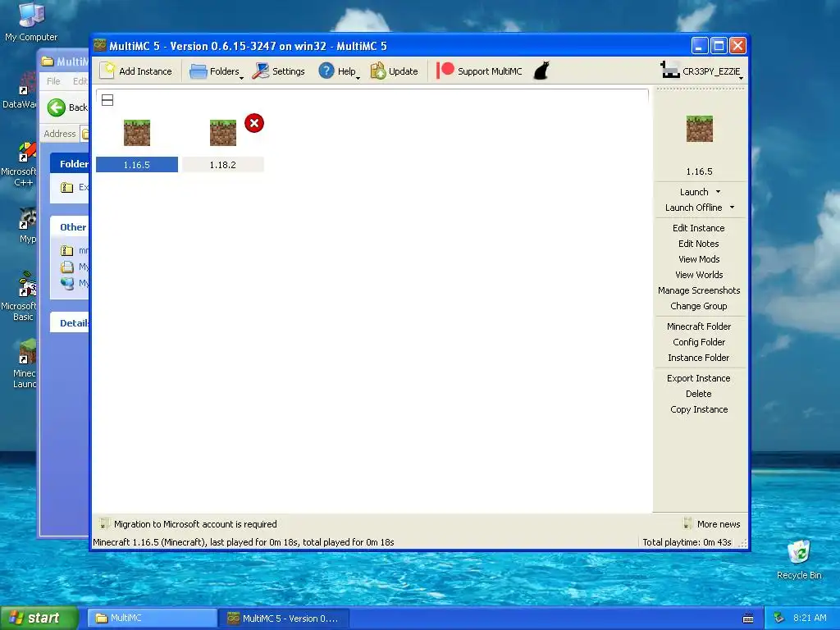Click Launch Offline
The height and width of the screenshot is (630, 840).
(693, 208)
